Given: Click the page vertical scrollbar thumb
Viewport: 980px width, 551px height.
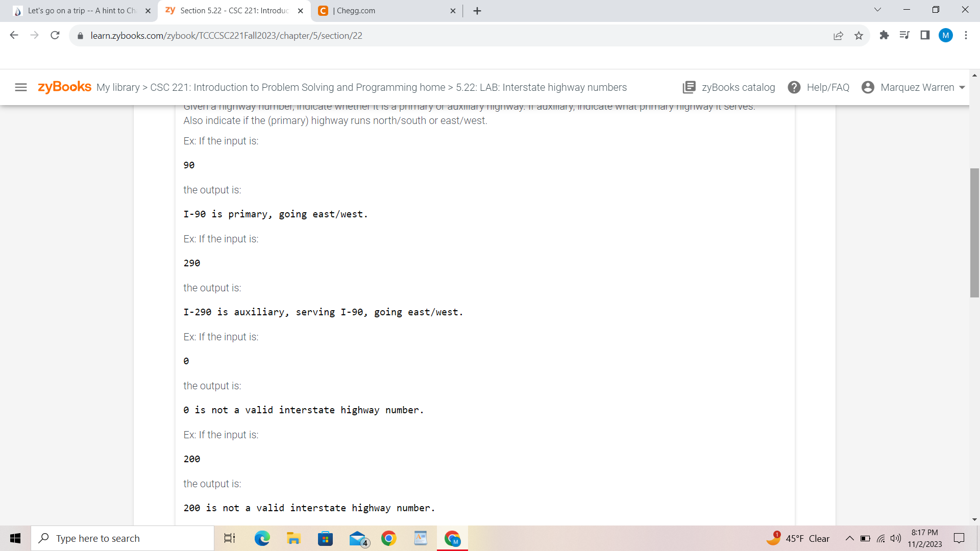Looking at the screenshot, I should pyautogui.click(x=974, y=232).
